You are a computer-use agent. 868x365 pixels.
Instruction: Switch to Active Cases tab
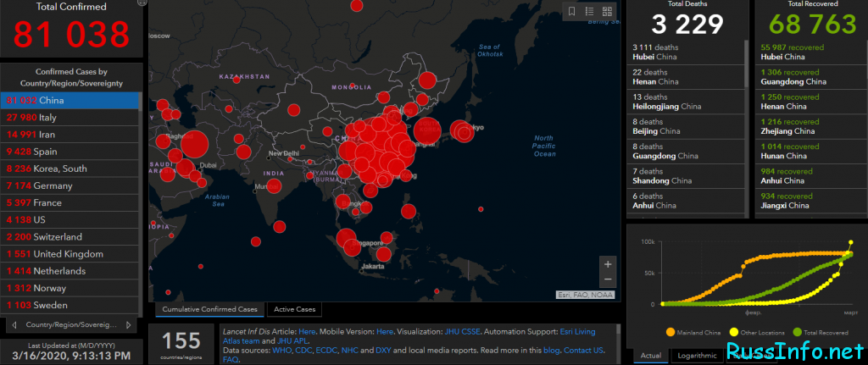tap(294, 309)
